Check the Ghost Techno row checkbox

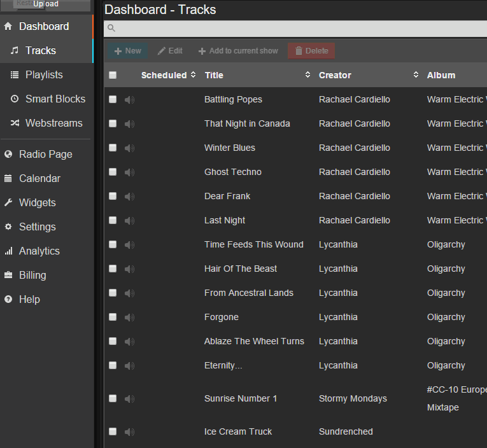tap(113, 172)
